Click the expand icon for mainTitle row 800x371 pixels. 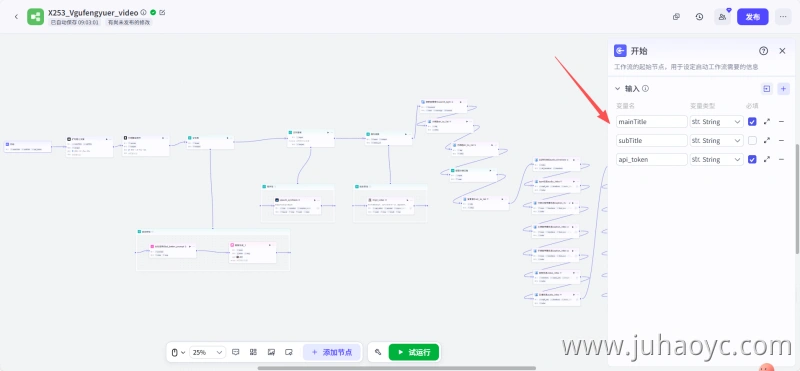click(x=767, y=122)
